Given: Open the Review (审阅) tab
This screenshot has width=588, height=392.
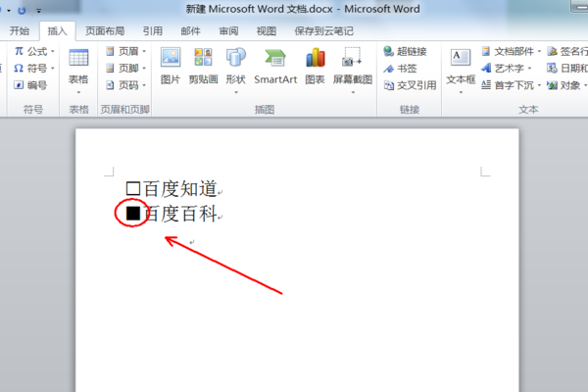Looking at the screenshot, I should point(228,30).
